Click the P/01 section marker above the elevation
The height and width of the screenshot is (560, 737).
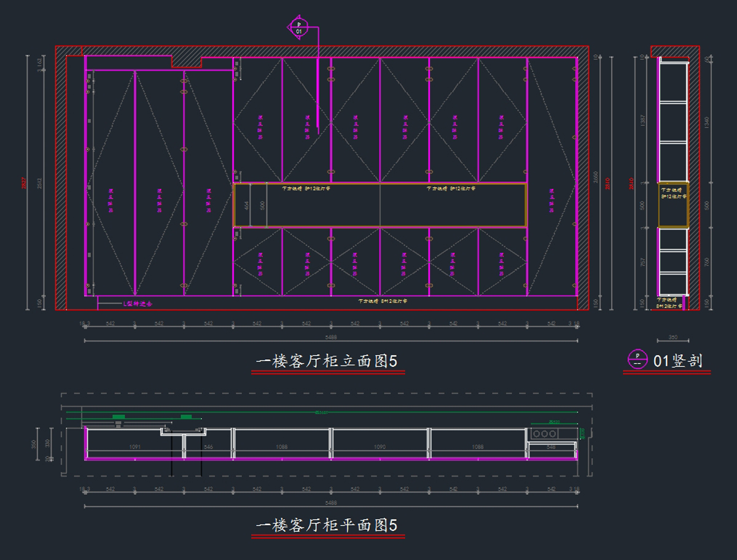tap(299, 27)
